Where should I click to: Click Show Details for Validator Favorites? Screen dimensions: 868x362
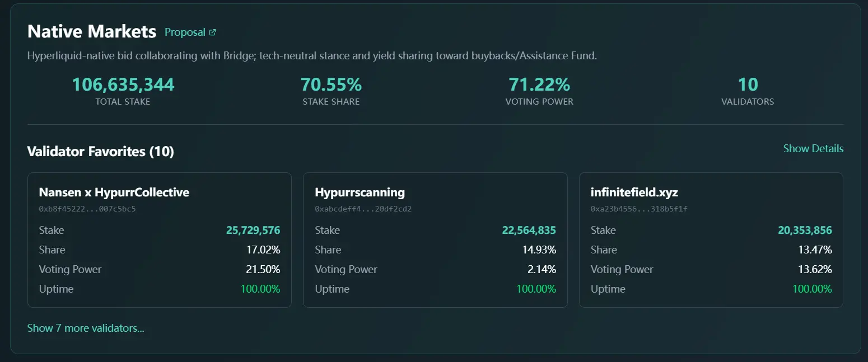pyautogui.click(x=813, y=148)
